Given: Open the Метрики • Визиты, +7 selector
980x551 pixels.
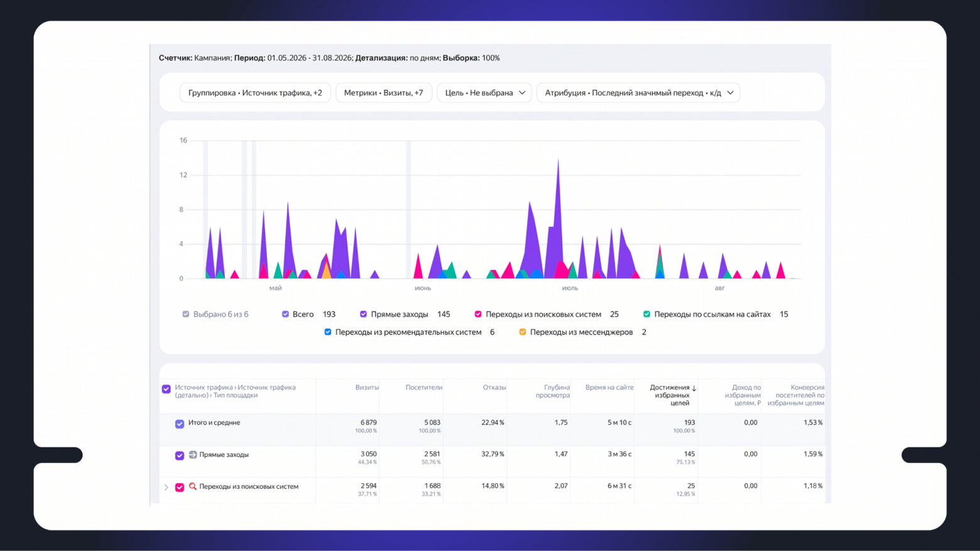Looking at the screenshot, I should [x=384, y=92].
